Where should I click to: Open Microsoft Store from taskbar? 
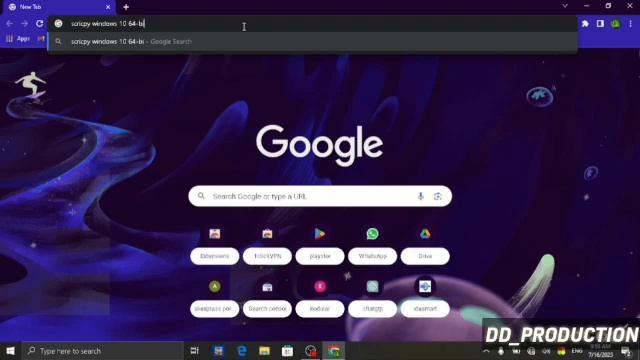(x=287, y=351)
